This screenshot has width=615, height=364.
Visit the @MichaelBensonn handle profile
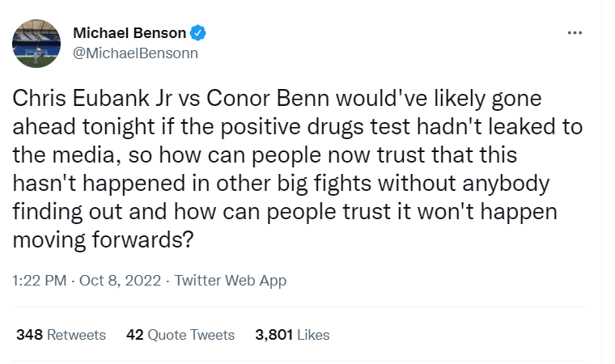(136, 53)
